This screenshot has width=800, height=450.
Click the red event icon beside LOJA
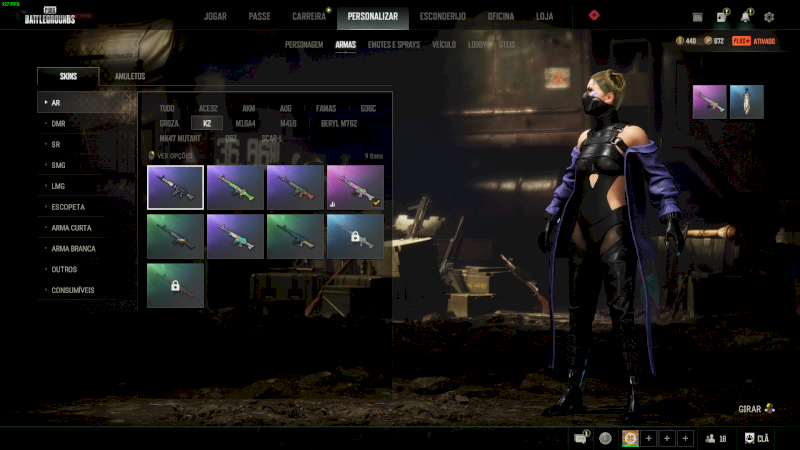[x=594, y=15]
